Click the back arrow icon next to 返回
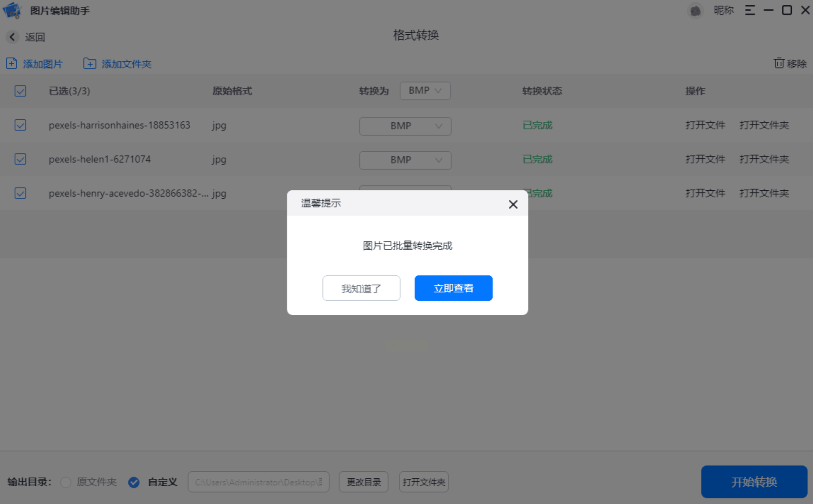Viewport: 813px width, 504px height. tap(12, 37)
